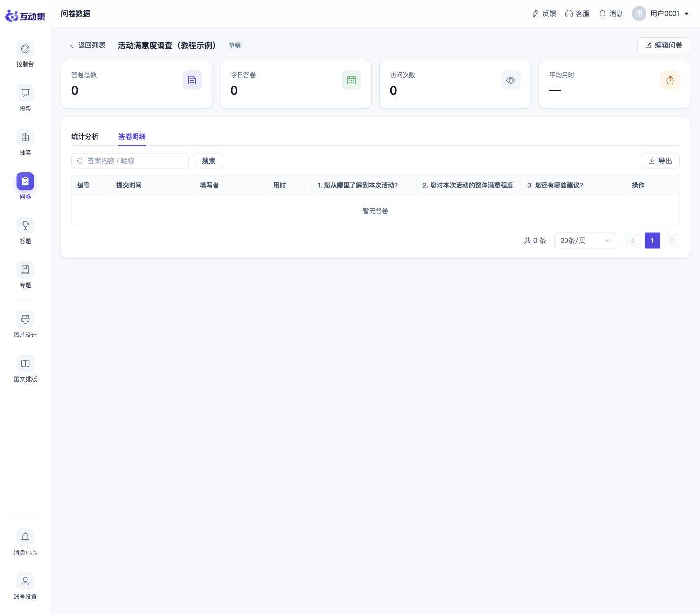The image size is (700, 614).
Task: Click the 您对本次活动的整体满意程度 column header
Action: pos(468,185)
